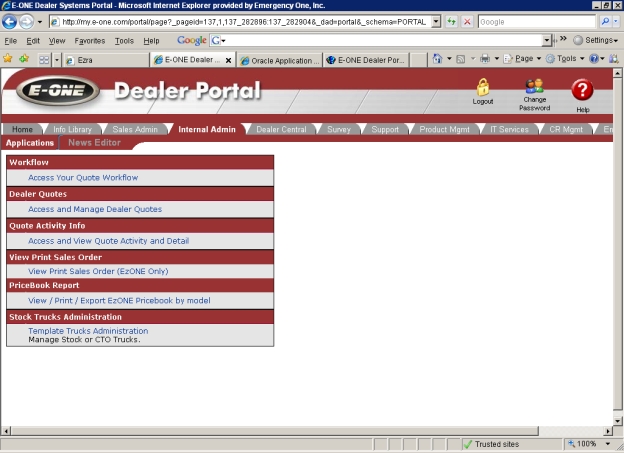
Task: Open the Survey portal tab
Action: pos(339,129)
